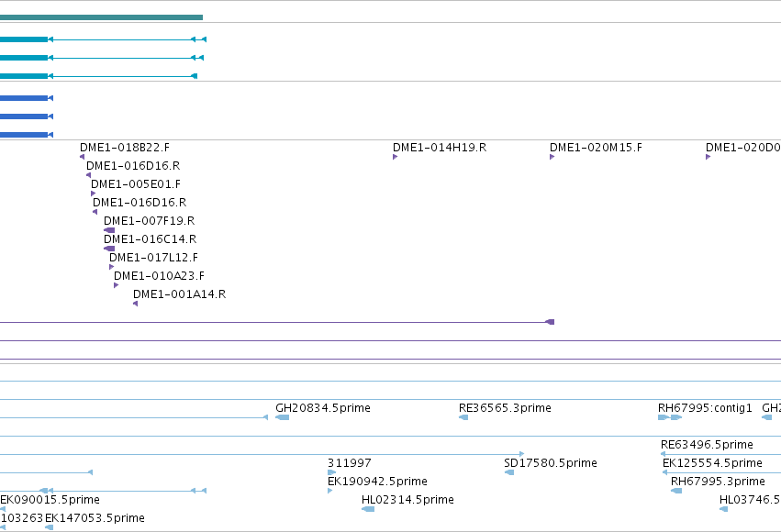The image size is (781, 532).
Task: Click the DME1-001A14.R label
Action: [179, 294]
